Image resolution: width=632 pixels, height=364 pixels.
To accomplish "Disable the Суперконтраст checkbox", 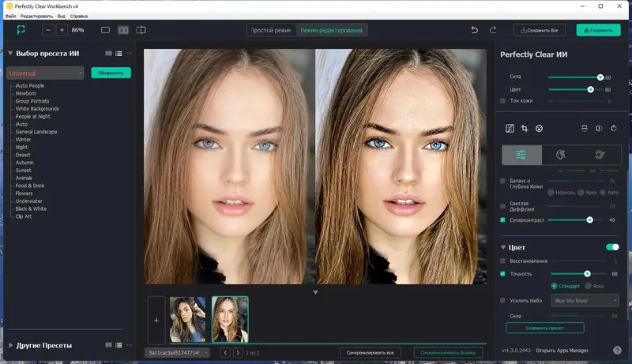I will (x=502, y=220).
